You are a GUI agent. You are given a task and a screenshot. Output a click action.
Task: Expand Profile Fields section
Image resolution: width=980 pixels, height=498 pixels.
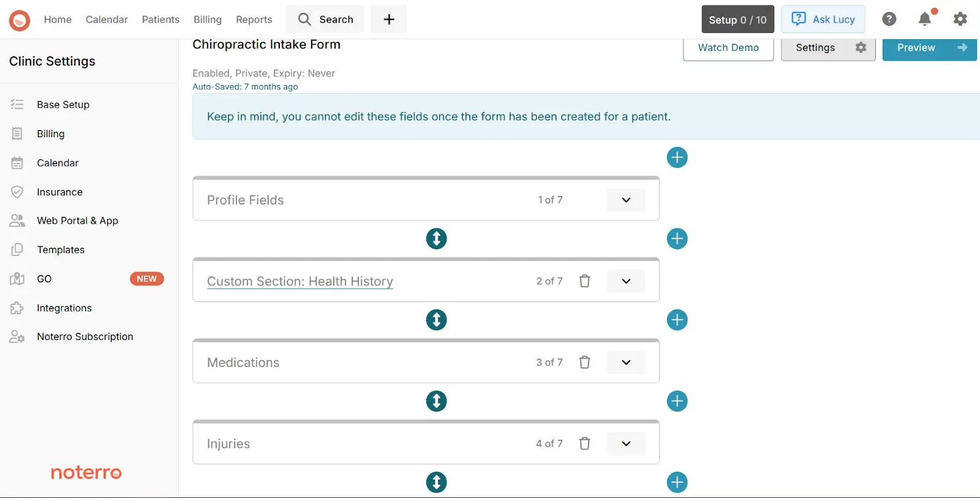point(626,200)
